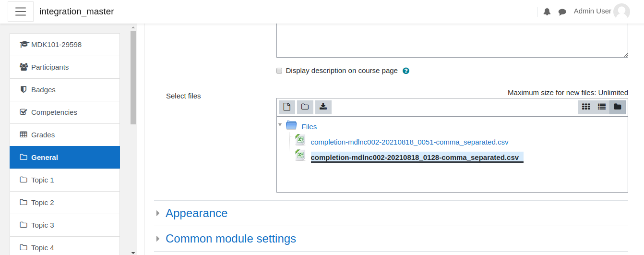The height and width of the screenshot is (255, 644).
Task: Open Grades from the side navigation
Action: 65,135
